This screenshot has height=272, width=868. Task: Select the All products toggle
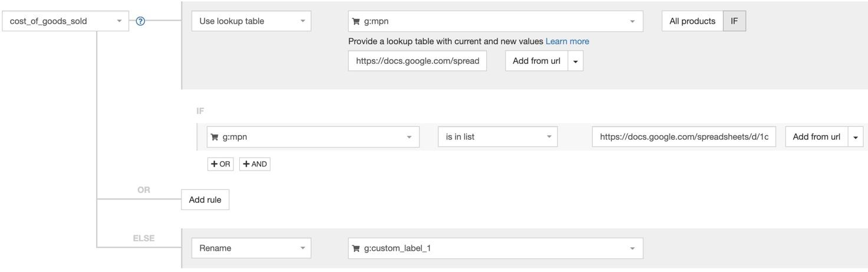(692, 21)
